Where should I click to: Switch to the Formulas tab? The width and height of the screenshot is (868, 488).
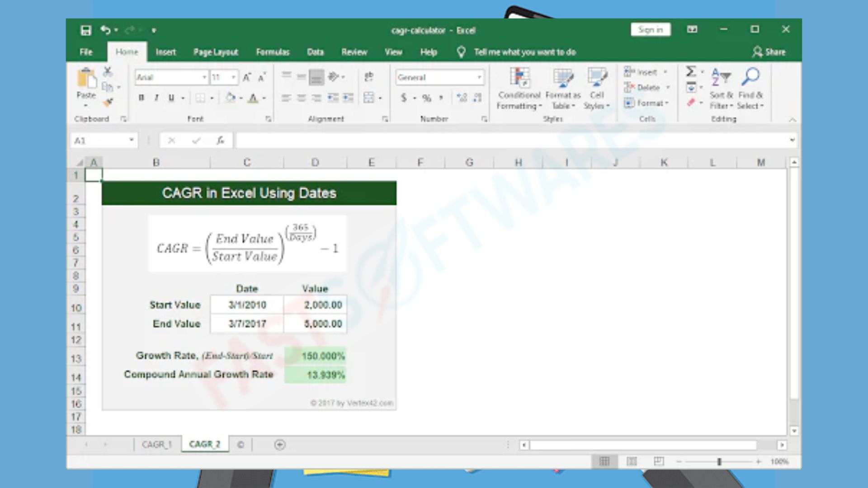pos(273,52)
